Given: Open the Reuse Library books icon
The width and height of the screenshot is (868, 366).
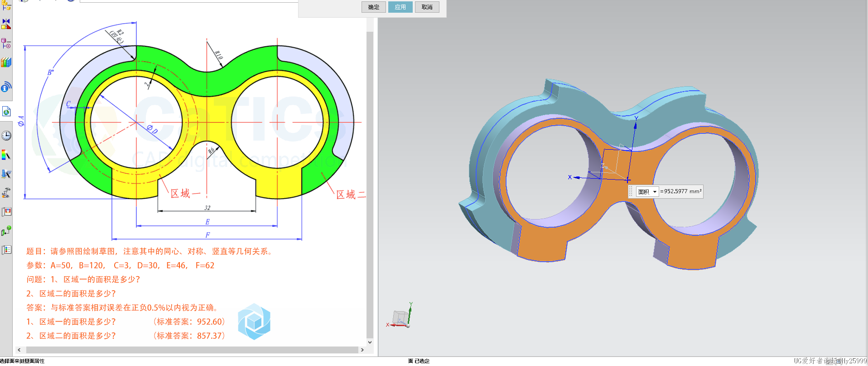Looking at the screenshot, I should [6, 63].
